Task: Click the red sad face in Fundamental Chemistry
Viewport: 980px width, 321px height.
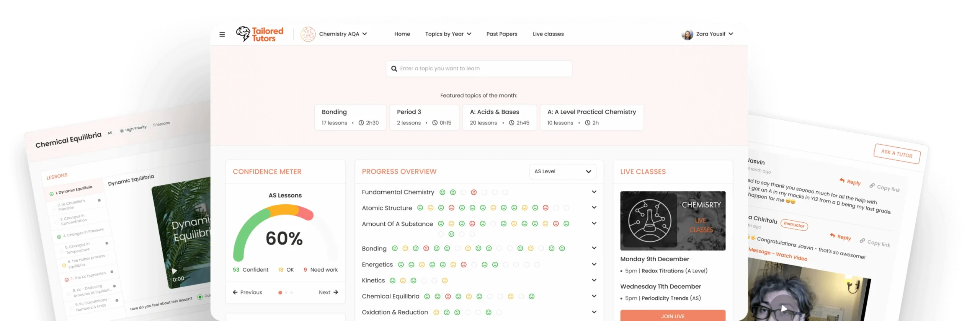Action: click(x=474, y=192)
